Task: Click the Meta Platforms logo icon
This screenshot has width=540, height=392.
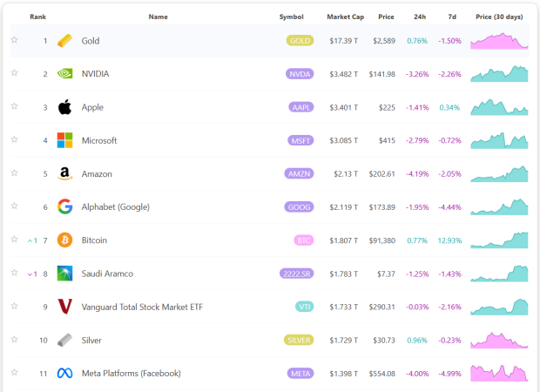Action: click(x=64, y=373)
